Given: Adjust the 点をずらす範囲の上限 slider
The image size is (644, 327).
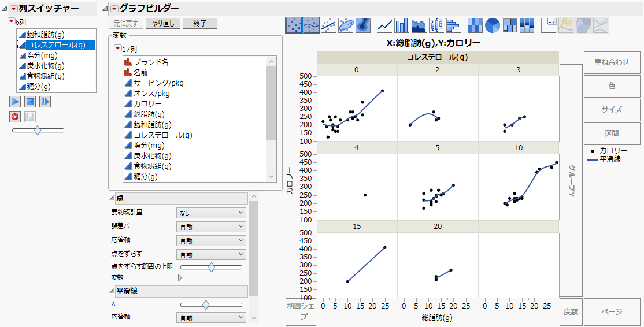Looking at the screenshot, I should point(211,267).
